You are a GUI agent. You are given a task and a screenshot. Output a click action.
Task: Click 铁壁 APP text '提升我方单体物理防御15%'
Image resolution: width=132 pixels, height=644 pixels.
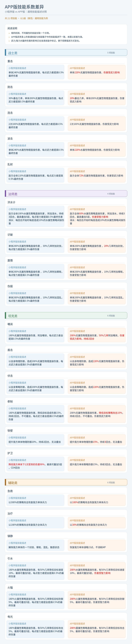tap(84, 442)
